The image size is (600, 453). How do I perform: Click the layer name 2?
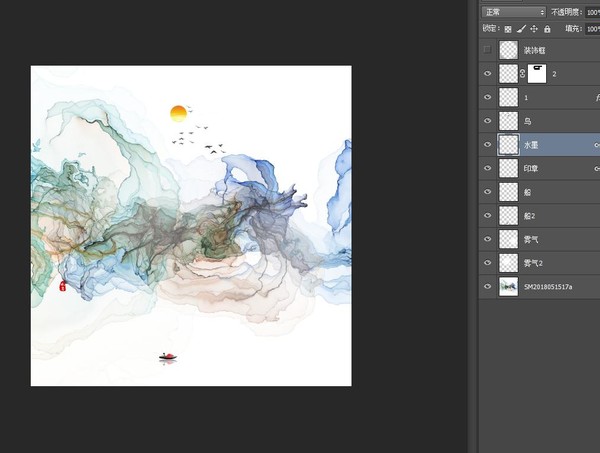tap(554, 74)
